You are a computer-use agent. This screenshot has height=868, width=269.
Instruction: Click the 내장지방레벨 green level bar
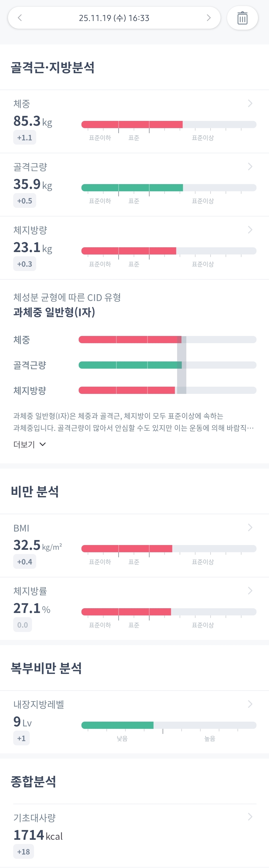(x=117, y=725)
